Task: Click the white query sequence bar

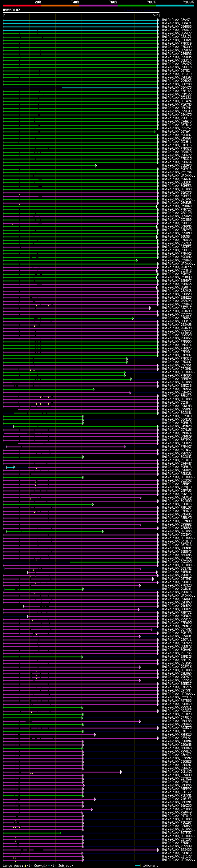Action: pyautogui.click(x=81, y=13)
